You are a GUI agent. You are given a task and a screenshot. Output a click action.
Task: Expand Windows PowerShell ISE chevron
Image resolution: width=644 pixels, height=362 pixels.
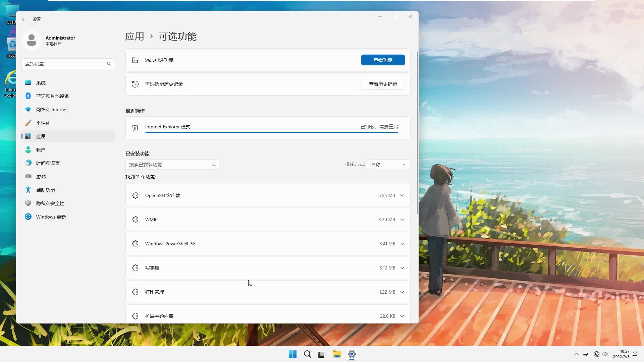[402, 244]
